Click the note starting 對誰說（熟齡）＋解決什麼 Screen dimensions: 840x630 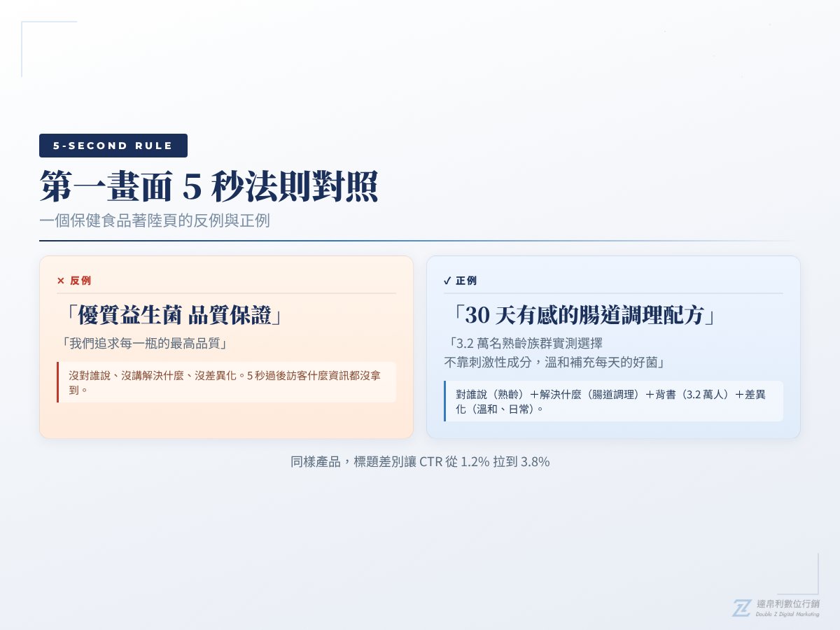point(613,401)
